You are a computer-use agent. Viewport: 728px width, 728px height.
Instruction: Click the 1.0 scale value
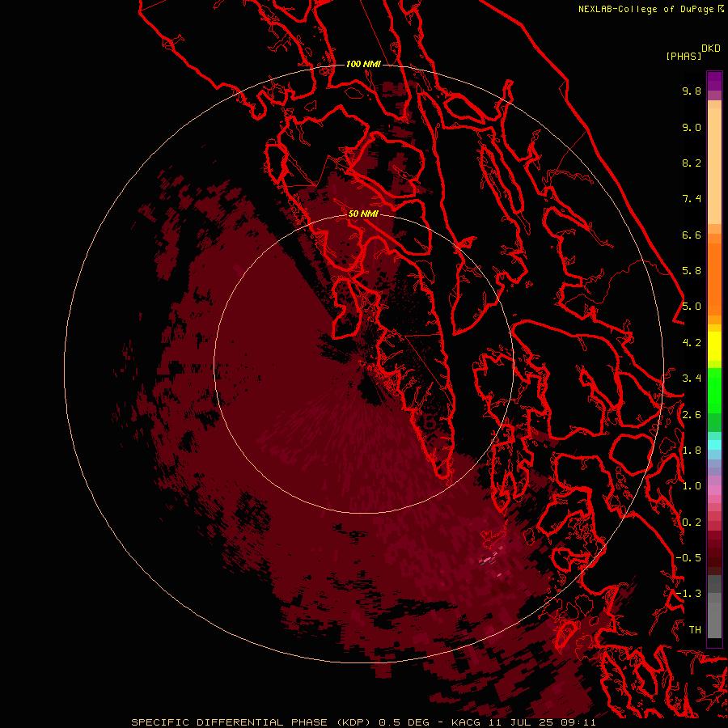(x=692, y=486)
